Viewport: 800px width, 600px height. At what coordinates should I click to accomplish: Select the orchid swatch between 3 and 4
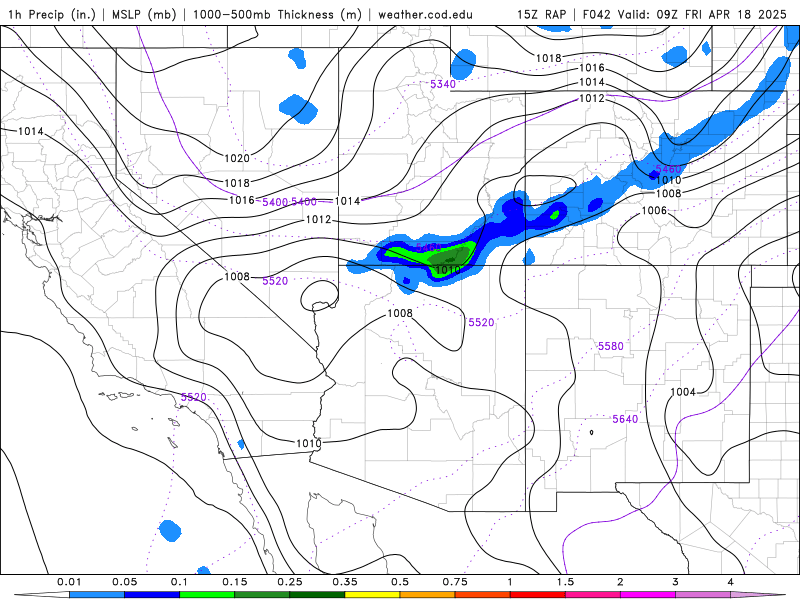[x=703, y=595]
